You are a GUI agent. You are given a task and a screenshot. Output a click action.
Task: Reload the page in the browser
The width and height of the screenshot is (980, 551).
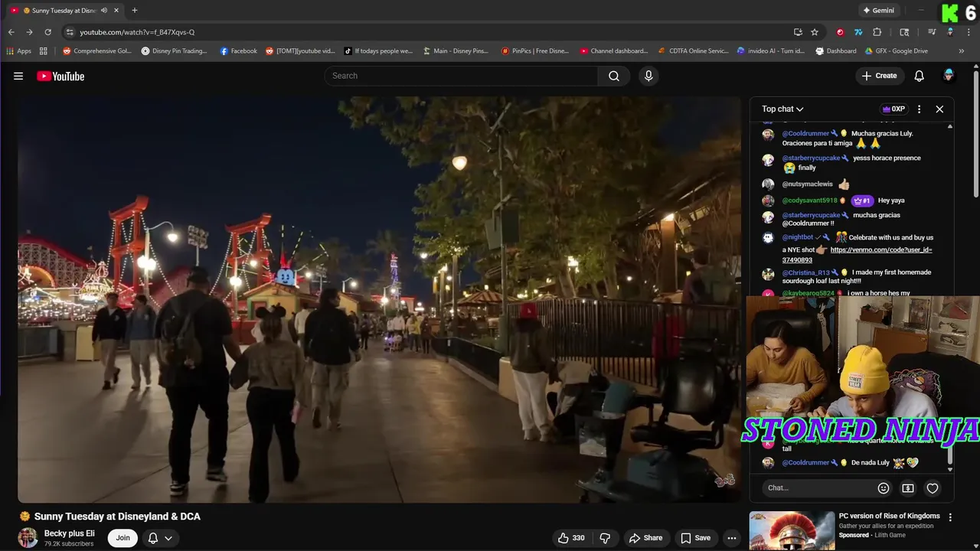click(47, 32)
